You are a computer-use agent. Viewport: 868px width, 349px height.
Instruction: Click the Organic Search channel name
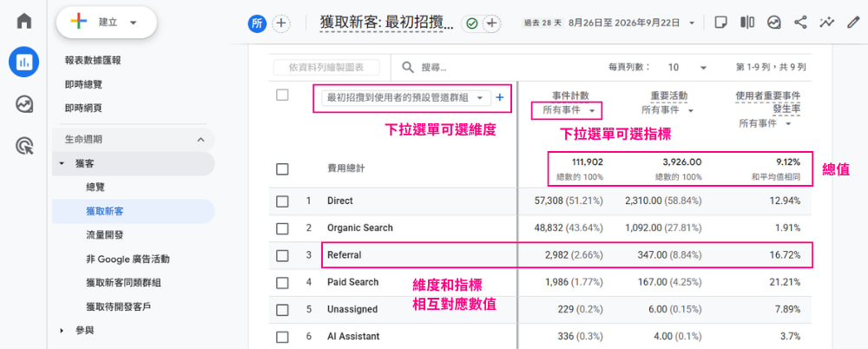pyautogui.click(x=360, y=228)
